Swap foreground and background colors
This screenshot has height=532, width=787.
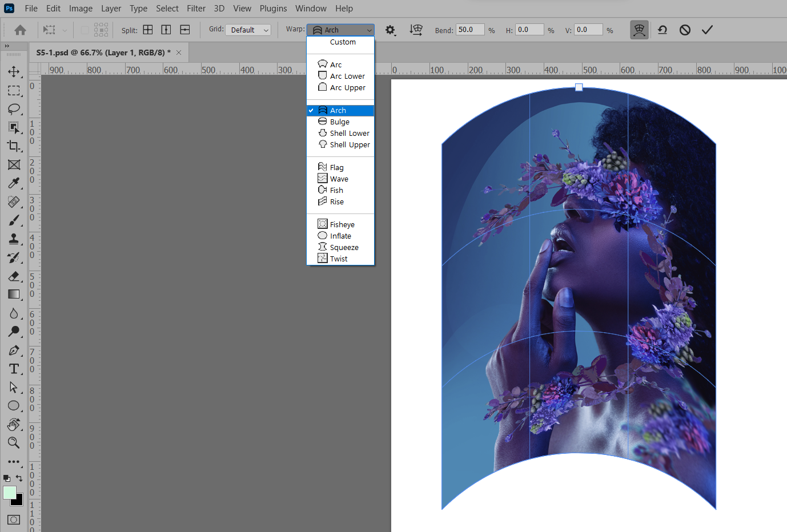click(x=19, y=478)
